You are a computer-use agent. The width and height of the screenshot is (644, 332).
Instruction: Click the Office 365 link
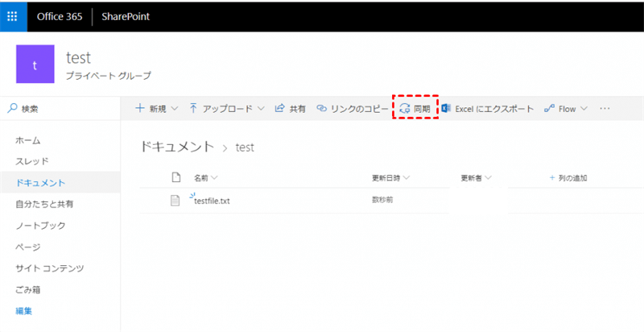click(60, 17)
